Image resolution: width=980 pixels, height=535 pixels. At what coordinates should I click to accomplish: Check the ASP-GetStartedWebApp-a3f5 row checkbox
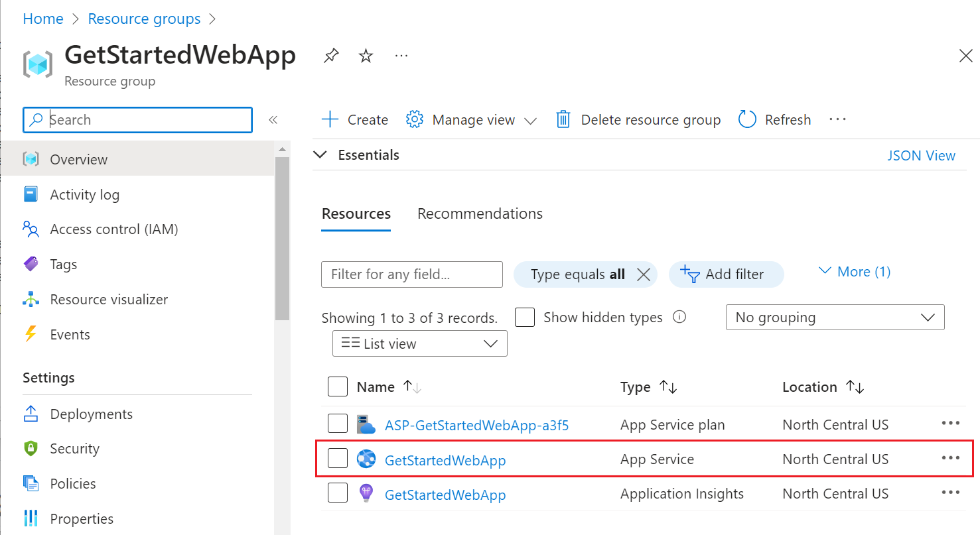pos(338,424)
